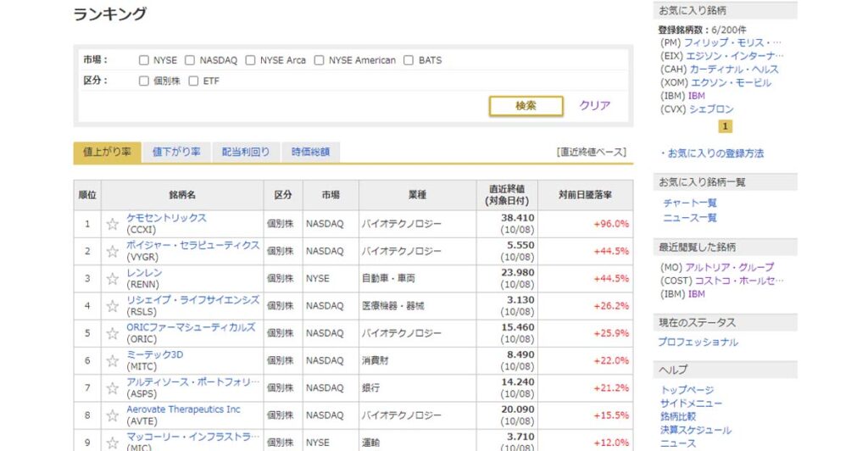Star the ORICファーマシューティカルズ row
868x451 pixels.
click(113, 334)
